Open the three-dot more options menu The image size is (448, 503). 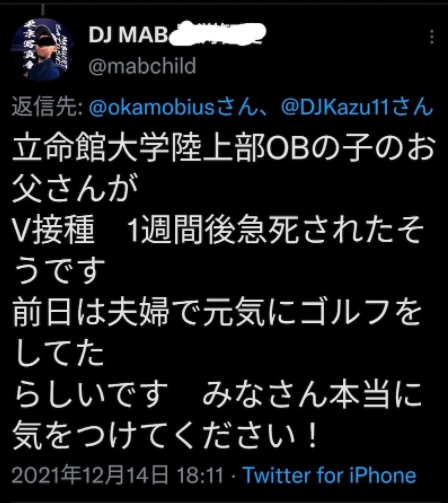coord(432,37)
